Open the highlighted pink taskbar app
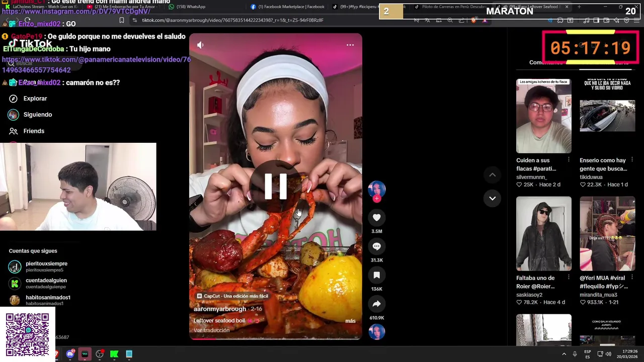Screen dimensions: 644x362 [x=85, y=354]
